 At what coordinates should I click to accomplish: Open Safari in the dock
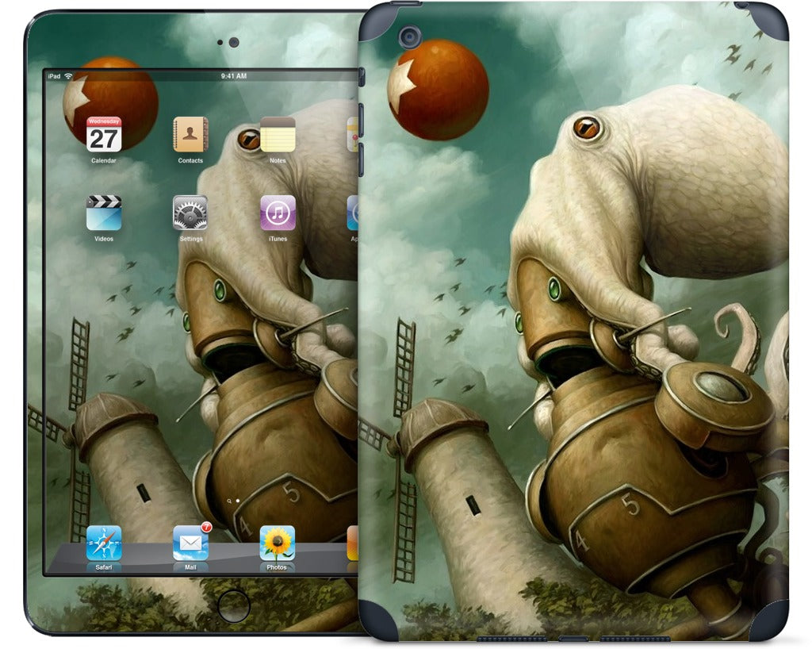coord(104,543)
